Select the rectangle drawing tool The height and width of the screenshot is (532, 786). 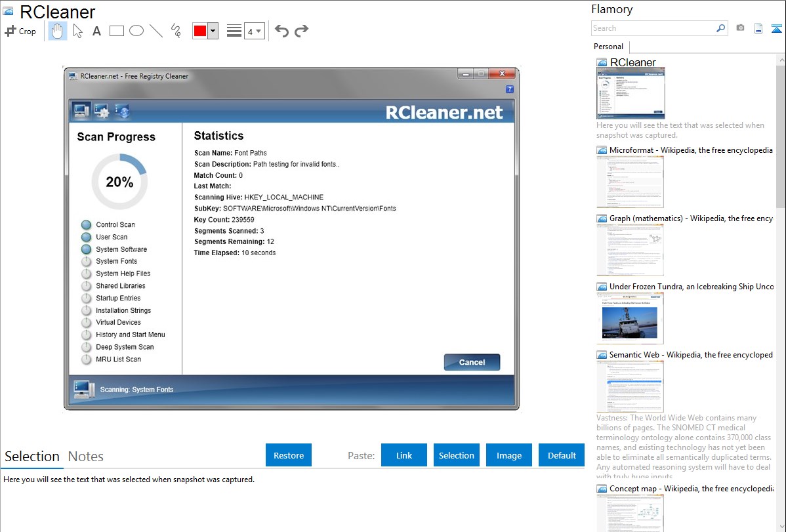[116, 31]
